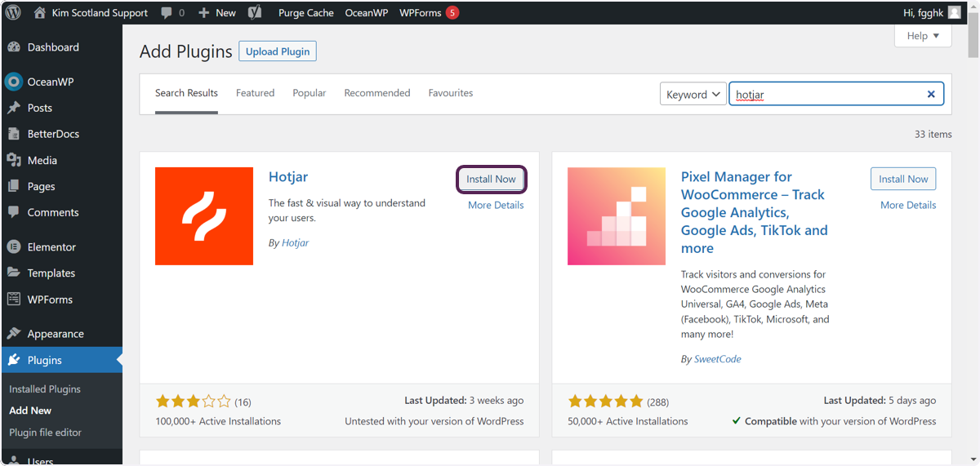Open the WordPress logo menu
The height and width of the screenshot is (466, 980).
tap(14, 12)
